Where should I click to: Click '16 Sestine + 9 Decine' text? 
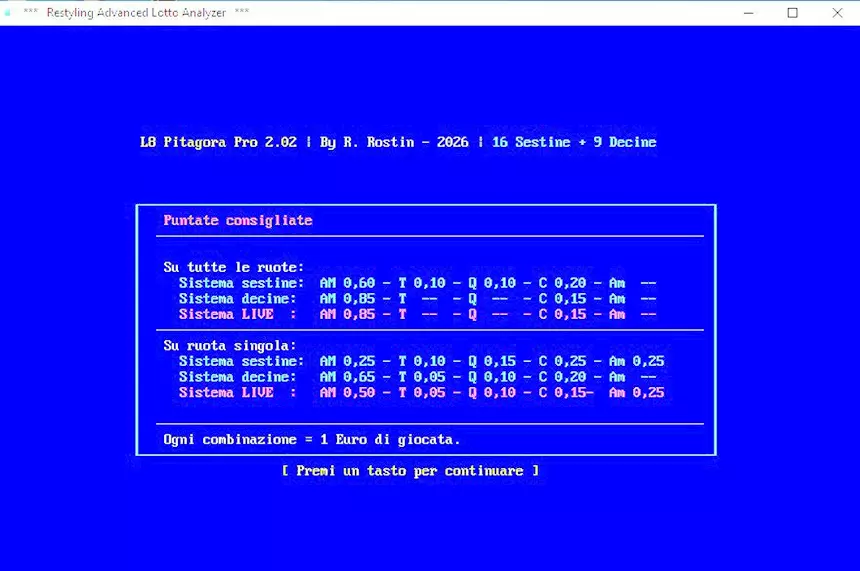tap(574, 142)
